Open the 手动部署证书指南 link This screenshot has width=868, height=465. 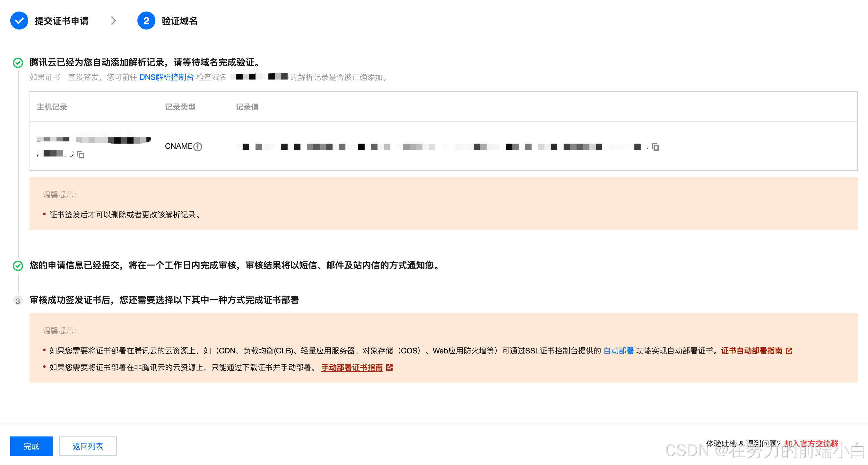(352, 368)
